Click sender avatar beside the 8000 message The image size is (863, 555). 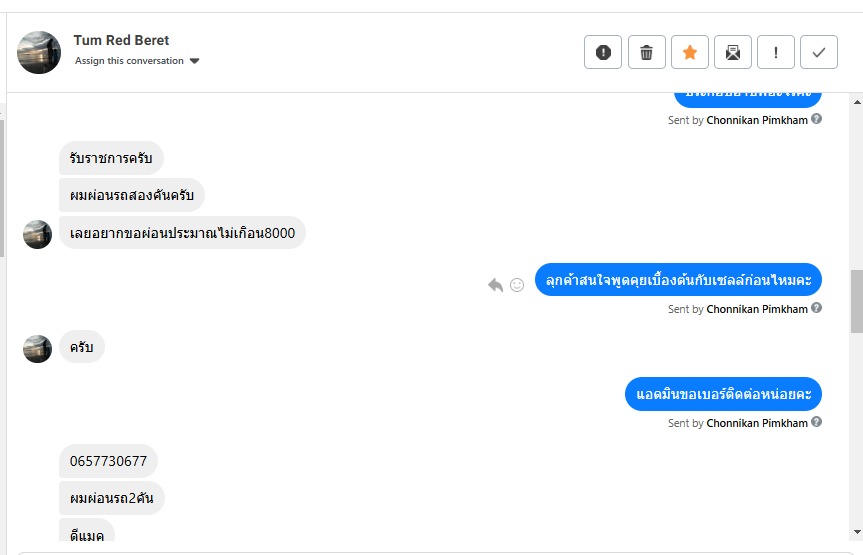pyautogui.click(x=37, y=234)
